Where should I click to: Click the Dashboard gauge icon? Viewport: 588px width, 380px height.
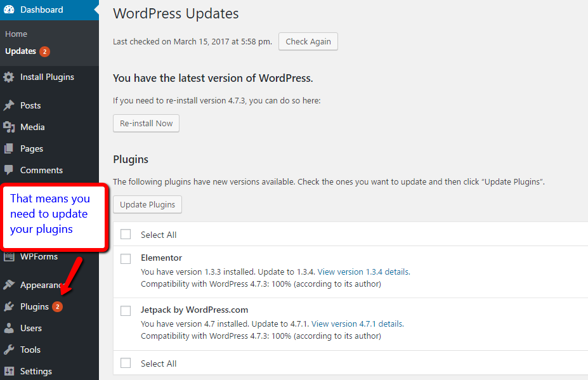tap(9, 10)
